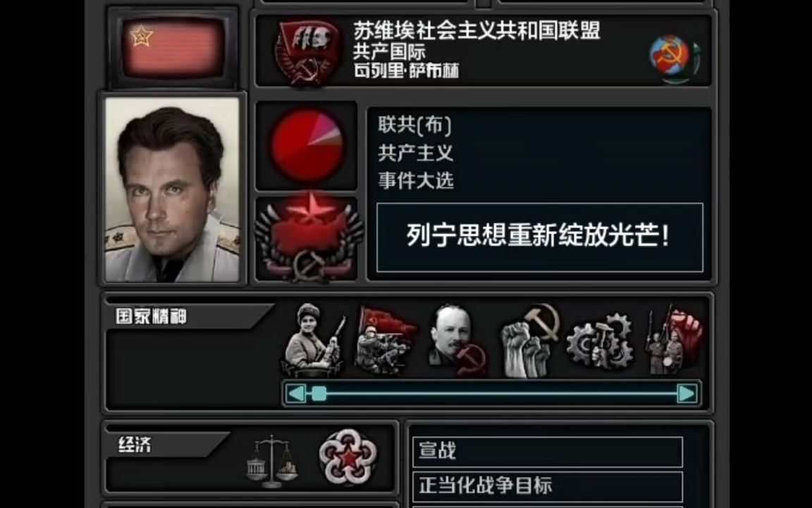Click the red star flower trade law icon
Viewport: 812px width, 508px height.
(x=348, y=456)
